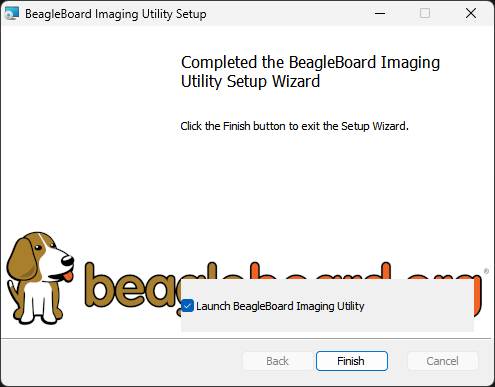Click the greyed-out Cancel button
The image size is (495, 387).
443,361
